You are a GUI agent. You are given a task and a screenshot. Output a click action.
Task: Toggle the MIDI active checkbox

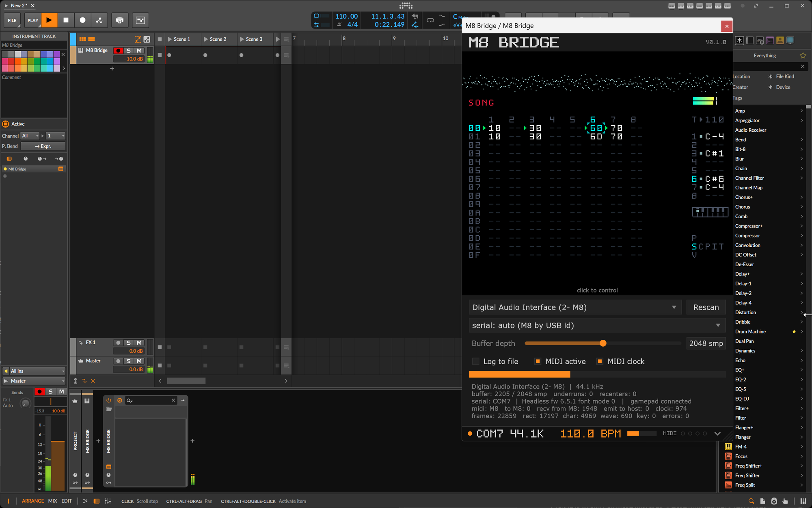(x=538, y=361)
